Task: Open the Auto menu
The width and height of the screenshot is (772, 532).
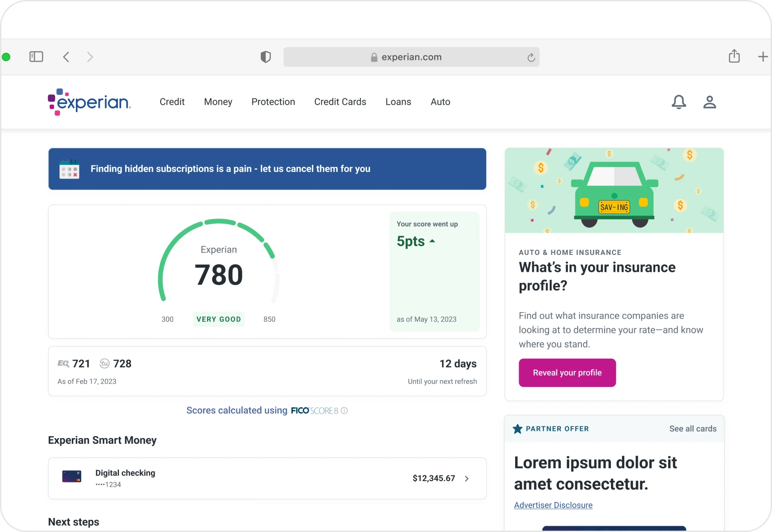Action: (x=441, y=102)
